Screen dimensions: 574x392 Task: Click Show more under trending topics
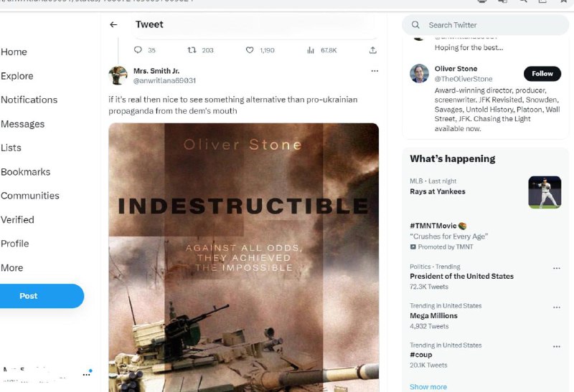coord(428,386)
